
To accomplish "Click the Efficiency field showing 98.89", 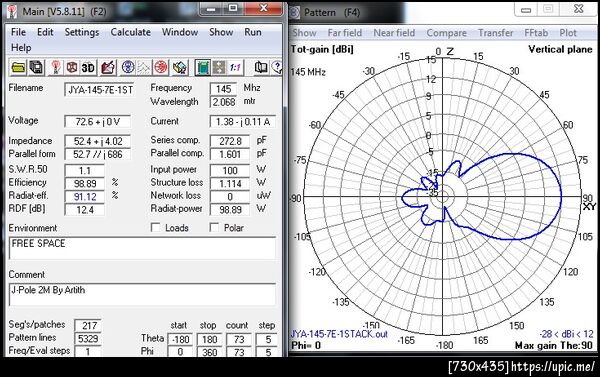I will [85, 184].
